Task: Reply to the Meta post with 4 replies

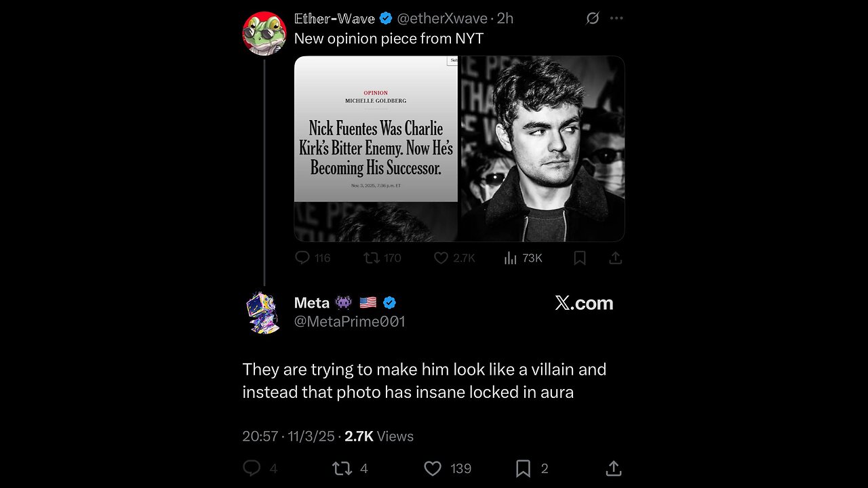Action: click(252, 468)
